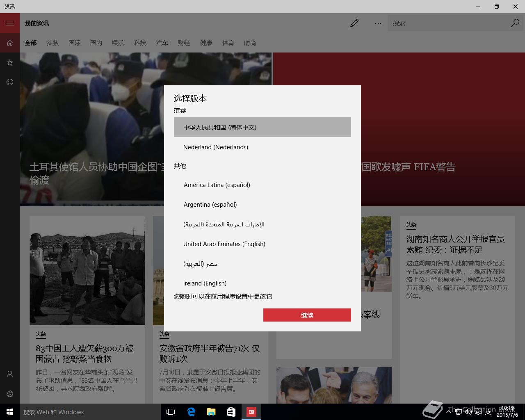The height and width of the screenshot is (420, 525).
Task: Open Task View on the taskbar
Action: [x=171, y=412]
